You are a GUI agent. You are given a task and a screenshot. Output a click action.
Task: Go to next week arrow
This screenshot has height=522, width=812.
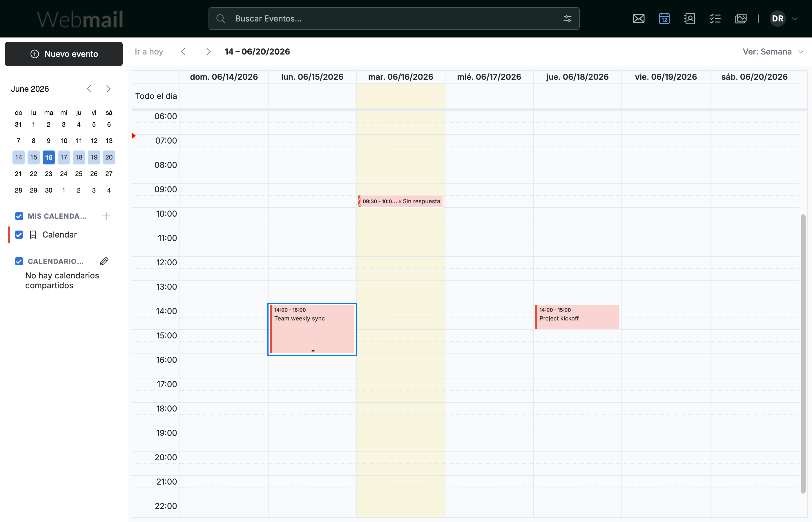point(209,52)
